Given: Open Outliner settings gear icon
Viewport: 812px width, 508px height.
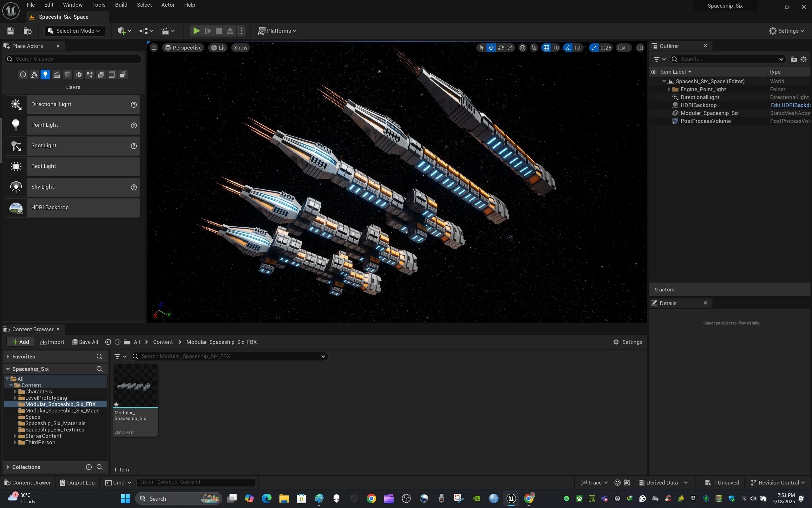Looking at the screenshot, I should (804, 59).
